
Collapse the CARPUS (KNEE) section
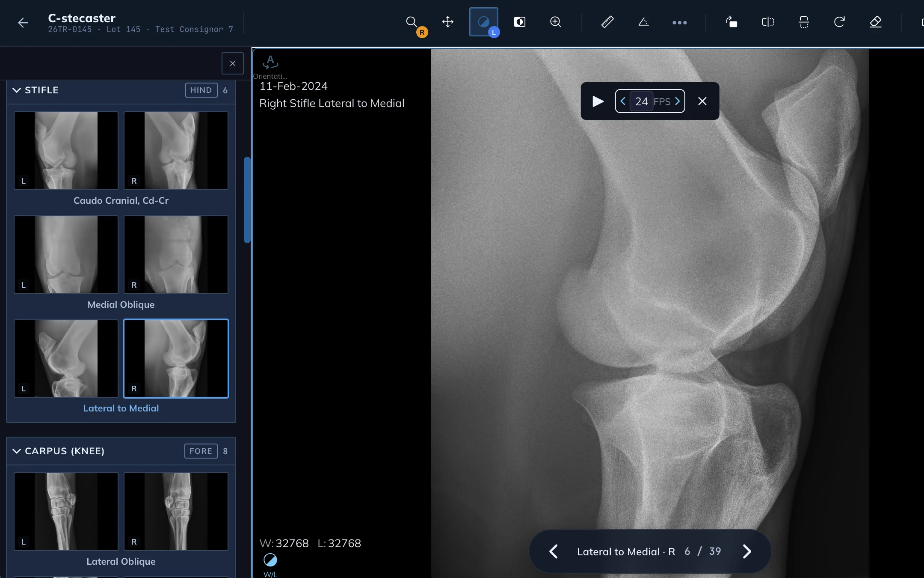click(x=17, y=451)
